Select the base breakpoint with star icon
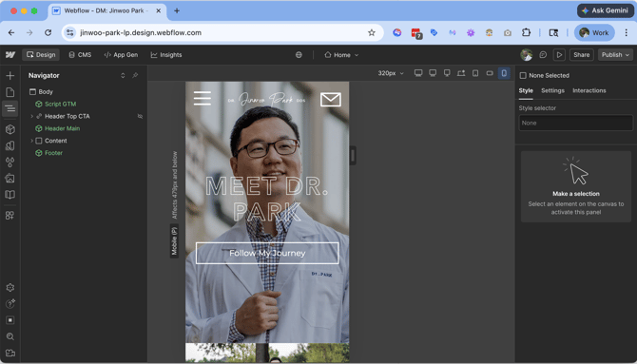Image resolution: width=637 pixels, height=364 pixels. tap(461, 73)
